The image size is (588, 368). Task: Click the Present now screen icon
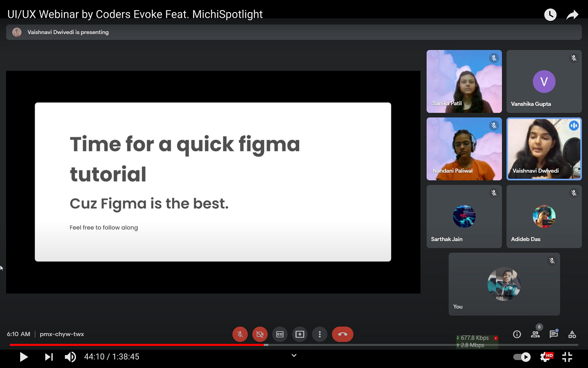pyautogui.click(x=300, y=334)
